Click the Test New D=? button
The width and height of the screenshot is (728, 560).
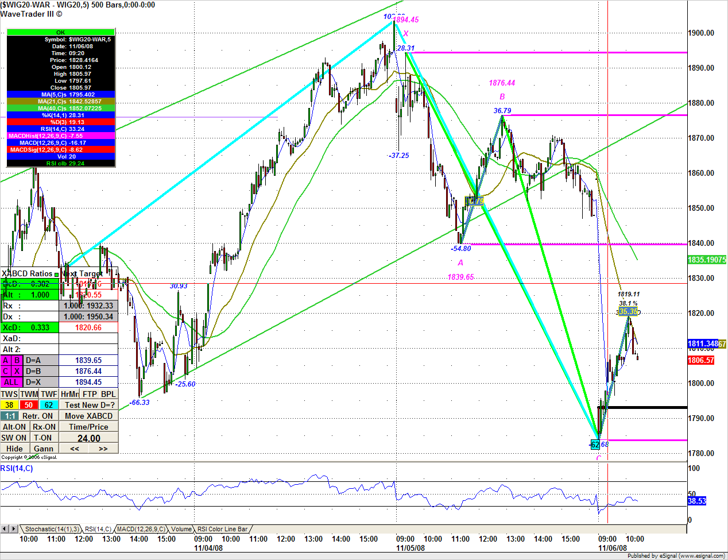point(89,405)
